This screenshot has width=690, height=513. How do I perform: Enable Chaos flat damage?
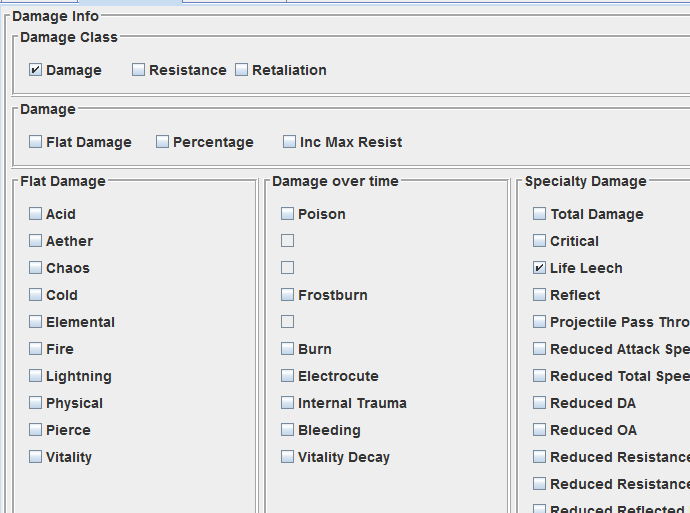[36, 268]
